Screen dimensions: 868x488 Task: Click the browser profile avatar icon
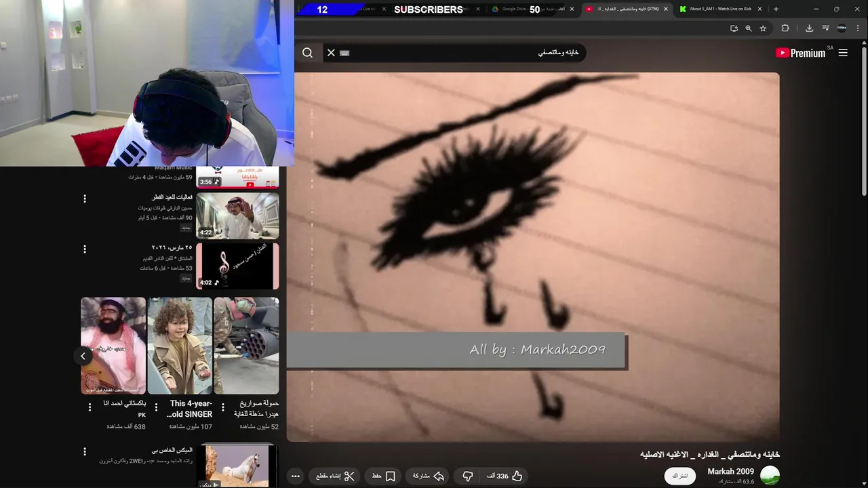point(842,28)
